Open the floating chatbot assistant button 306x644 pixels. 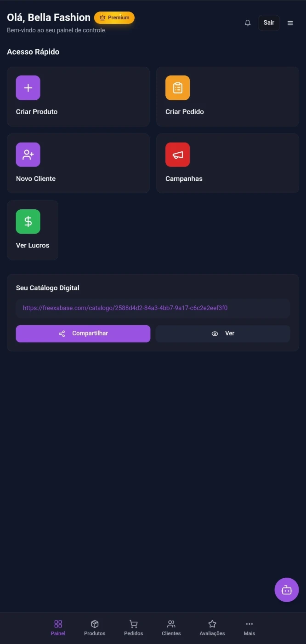(287, 590)
